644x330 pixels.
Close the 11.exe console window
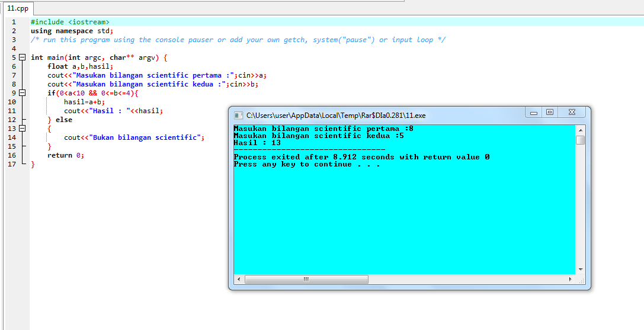coord(572,112)
